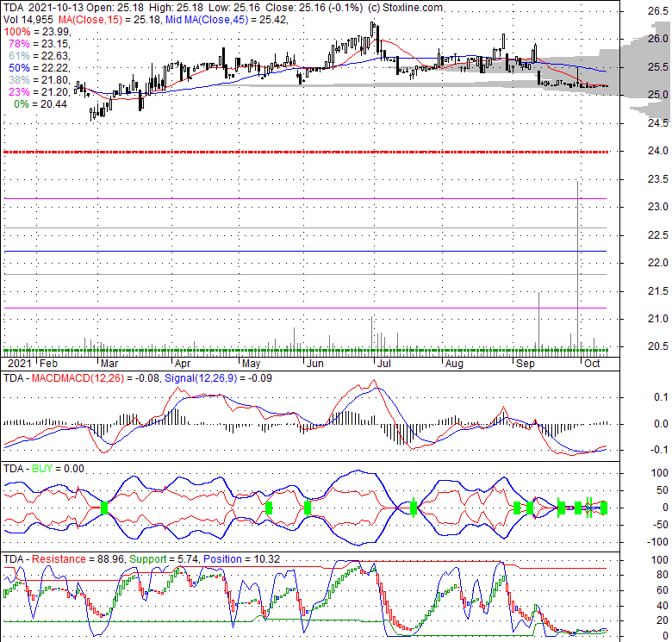
Task: Select the 38% = 21.80 Fibonacci label
Action: [x=40, y=80]
